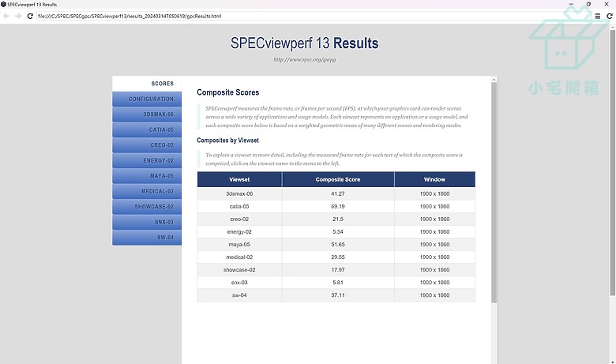
Task: Select the 3dsmax-06 viewset cell
Action: coord(239,193)
